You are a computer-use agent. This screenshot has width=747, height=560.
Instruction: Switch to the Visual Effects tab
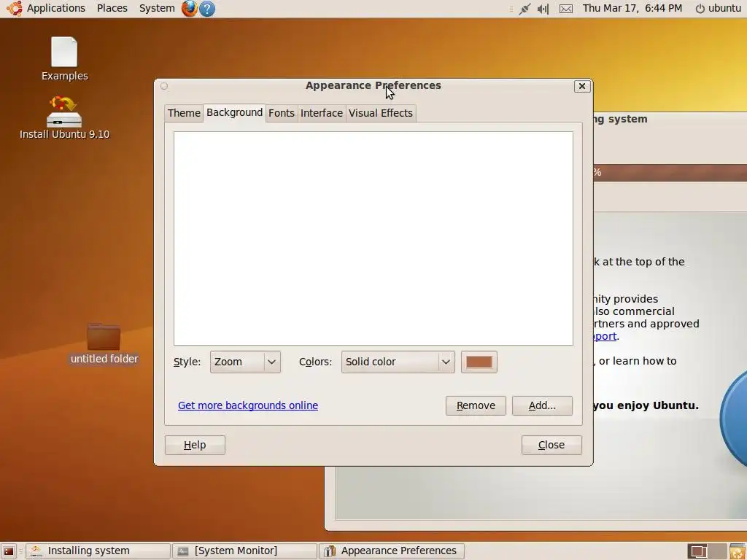coord(381,113)
